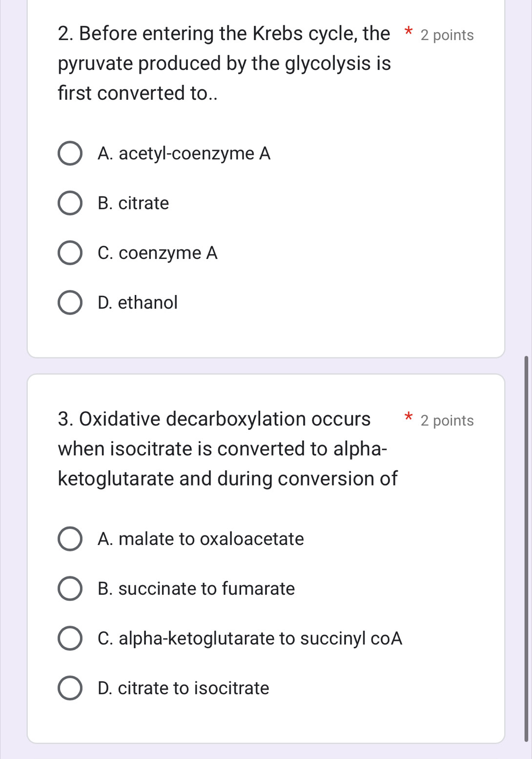Click the question 2 card background
Screen dimensions: 532x759
click(342, 332)
